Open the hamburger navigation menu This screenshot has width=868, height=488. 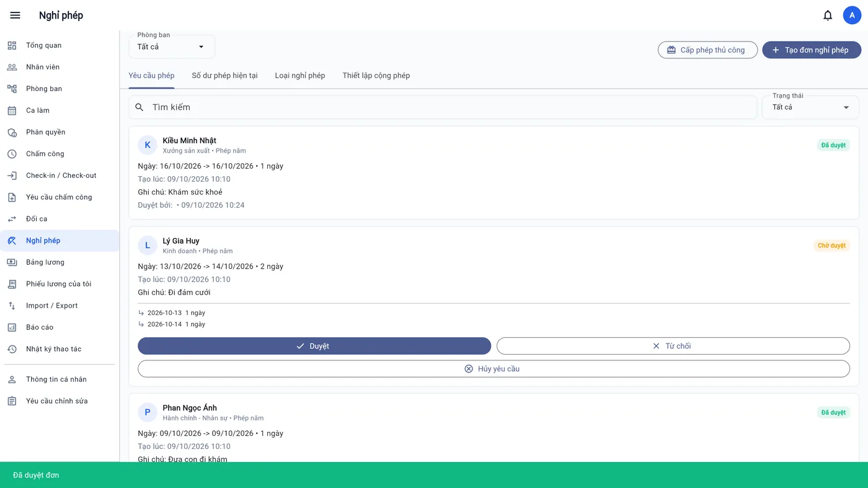point(15,16)
